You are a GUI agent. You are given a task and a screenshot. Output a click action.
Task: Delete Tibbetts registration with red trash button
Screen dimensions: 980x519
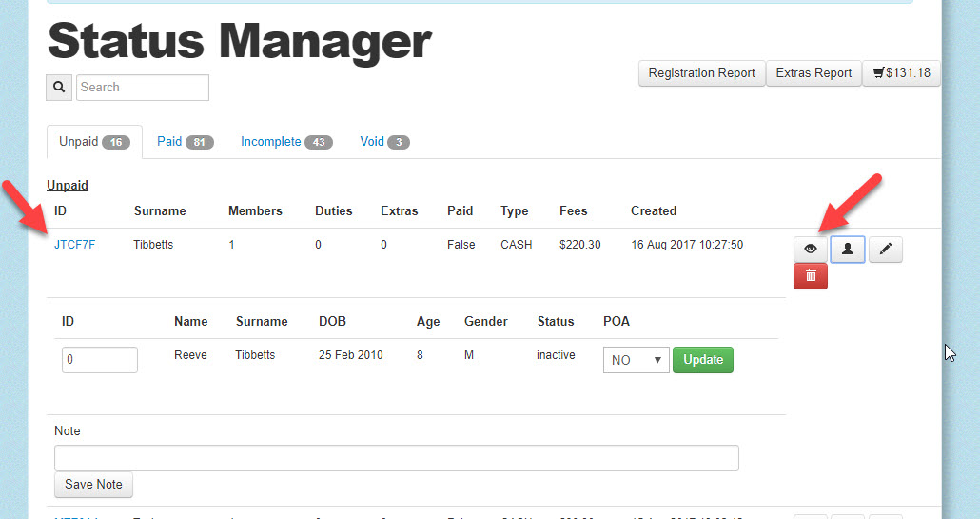click(x=811, y=276)
